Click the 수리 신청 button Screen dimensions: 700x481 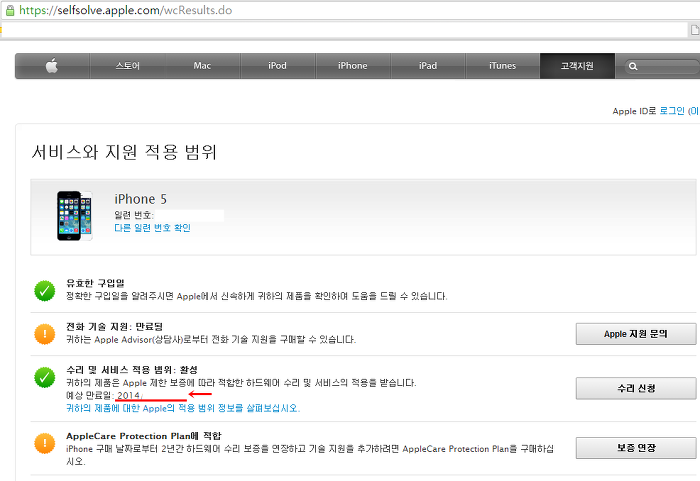point(636,389)
